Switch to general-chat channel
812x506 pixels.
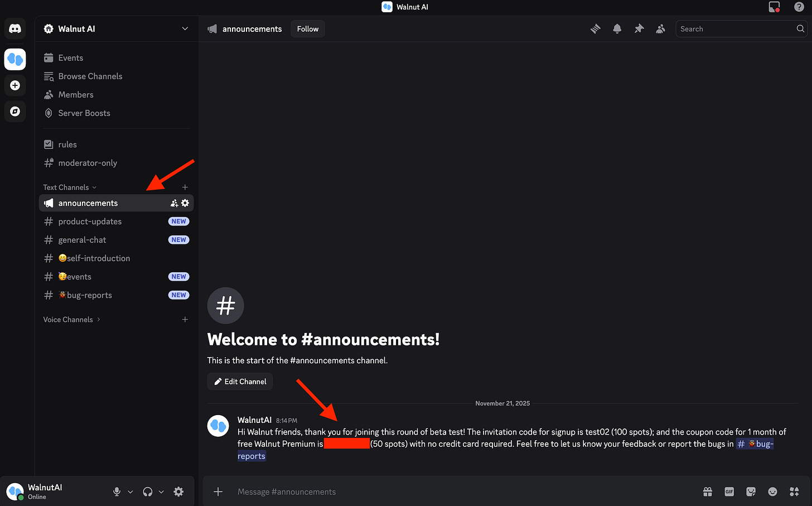(x=116, y=240)
